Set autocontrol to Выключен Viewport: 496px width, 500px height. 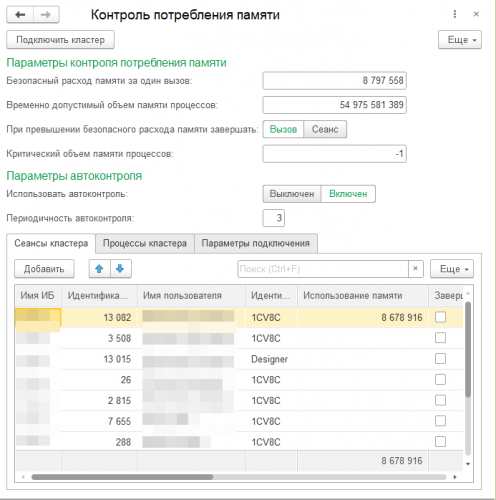click(292, 194)
